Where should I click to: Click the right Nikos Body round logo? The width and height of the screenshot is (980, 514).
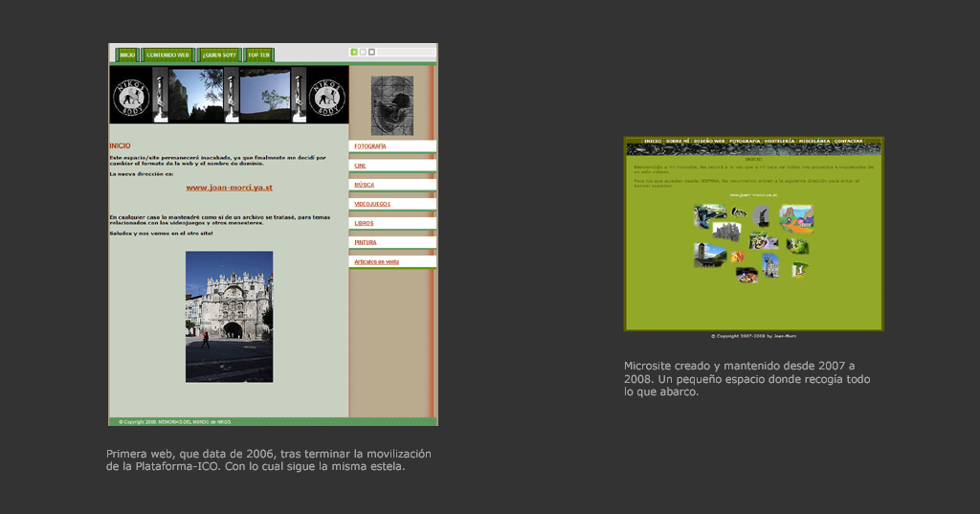[327, 96]
